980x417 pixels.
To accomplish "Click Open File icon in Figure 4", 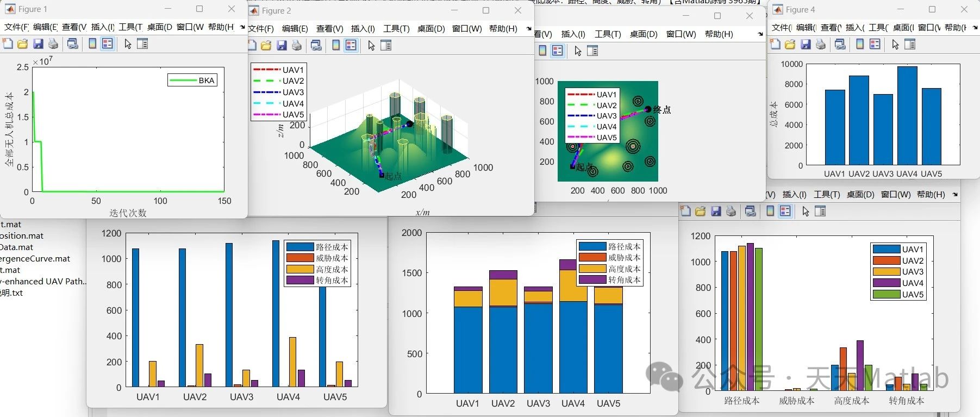I will click(790, 44).
